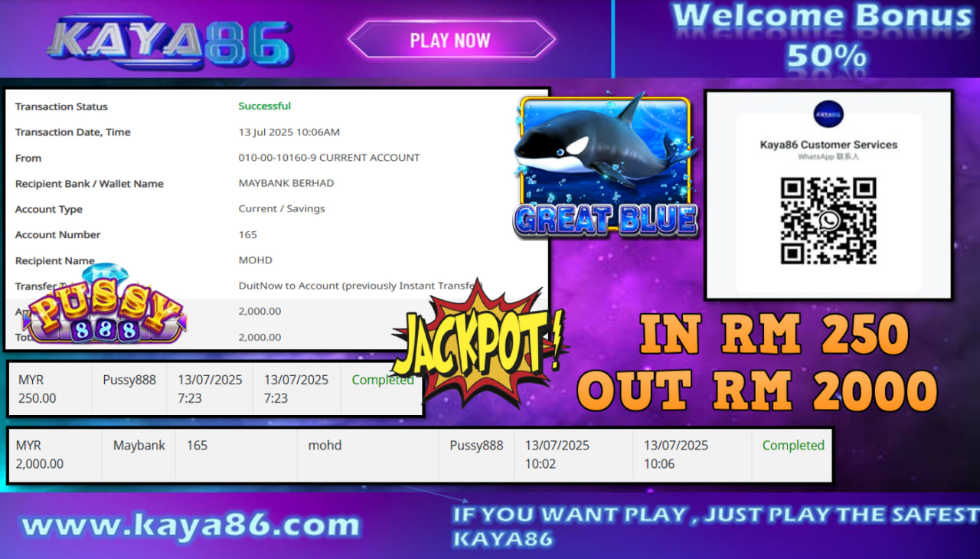Click the Current / Savings account type
The height and width of the screenshot is (559, 980).
coord(281,208)
